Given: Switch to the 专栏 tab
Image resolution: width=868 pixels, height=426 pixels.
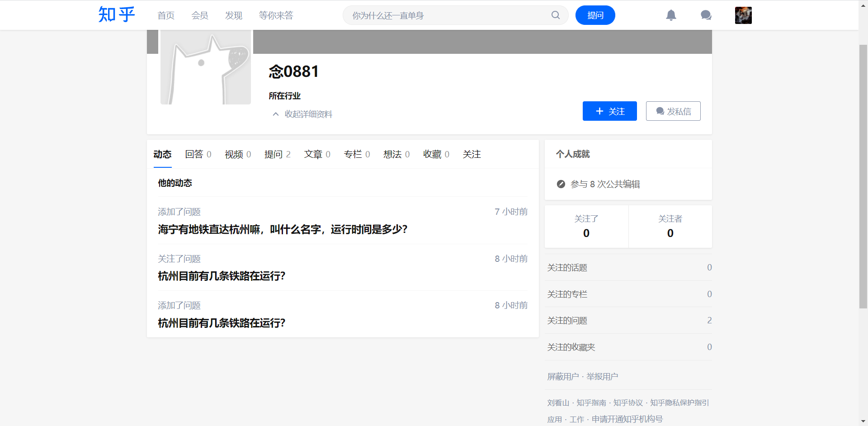Looking at the screenshot, I should click(x=357, y=154).
